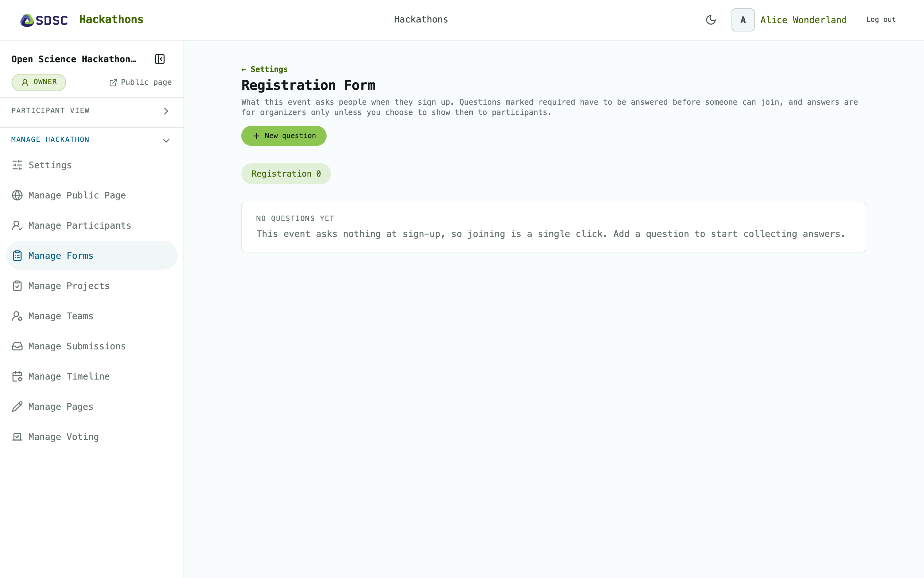The height and width of the screenshot is (578, 924).
Task: Click the Manage Forms clipboard icon
Action: (x=17, y=256)
